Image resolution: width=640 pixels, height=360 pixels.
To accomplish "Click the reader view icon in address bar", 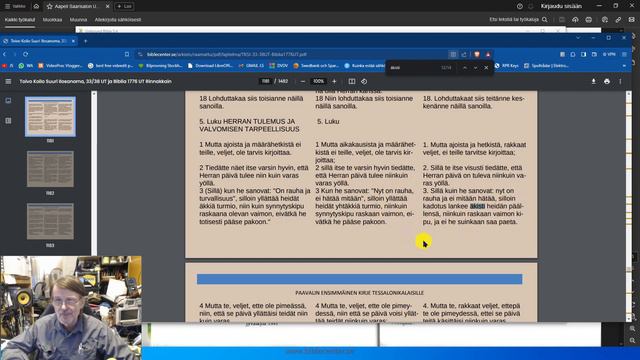I will pos(453,54).
